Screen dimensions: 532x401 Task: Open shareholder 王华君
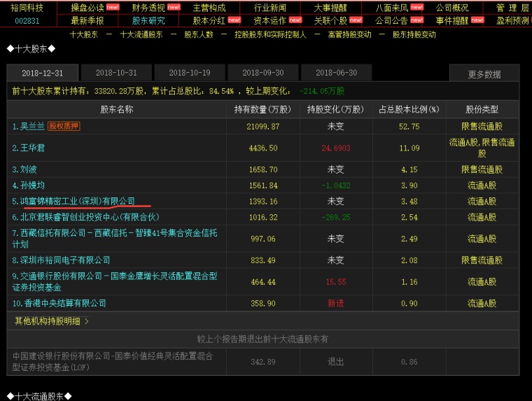(32, 148)
